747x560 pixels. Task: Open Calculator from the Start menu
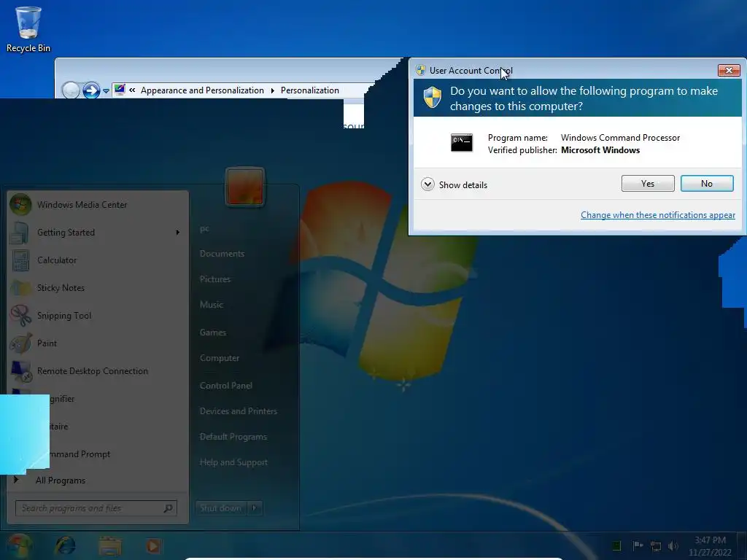pyautogui.click(x=57, y=260)
